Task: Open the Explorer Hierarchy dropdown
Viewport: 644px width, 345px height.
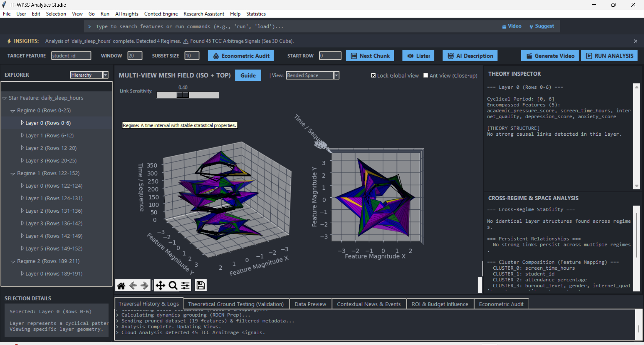Action: click(x=105, y=75)
